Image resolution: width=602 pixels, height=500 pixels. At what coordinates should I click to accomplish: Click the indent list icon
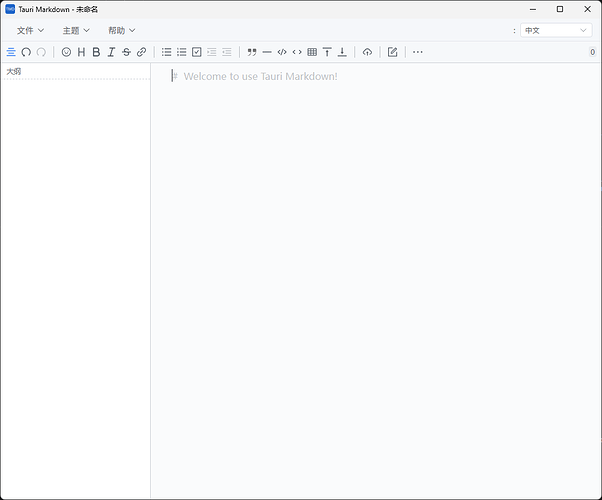(227, 52)
